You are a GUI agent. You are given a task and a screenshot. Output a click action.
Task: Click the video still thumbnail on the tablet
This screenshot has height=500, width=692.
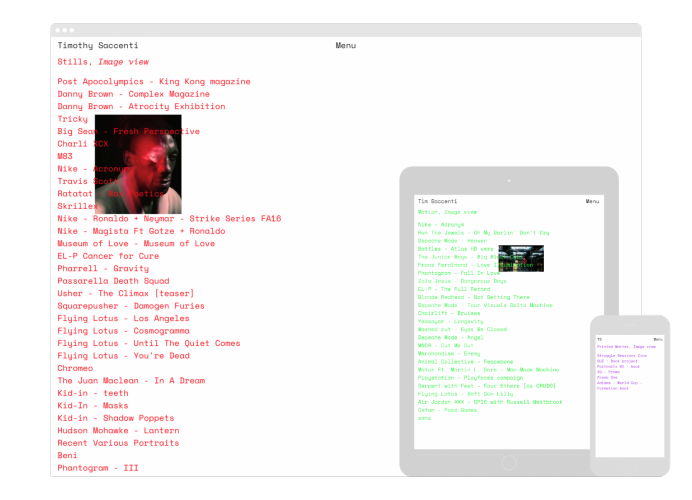521,258
